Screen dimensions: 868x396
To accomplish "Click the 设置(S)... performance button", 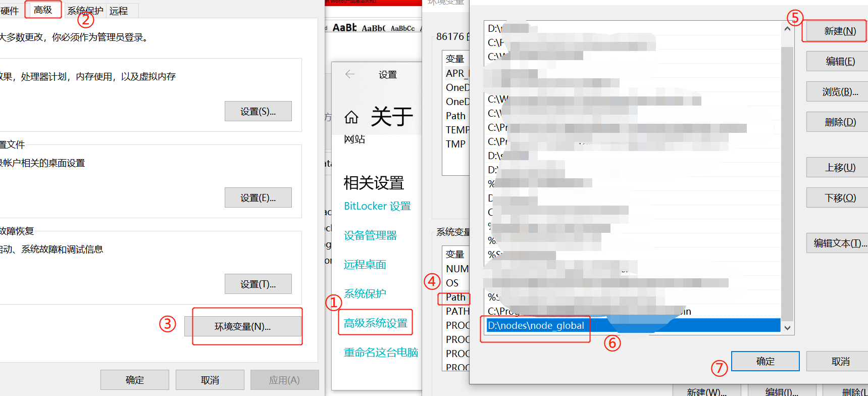I will (x=258, y=111).
